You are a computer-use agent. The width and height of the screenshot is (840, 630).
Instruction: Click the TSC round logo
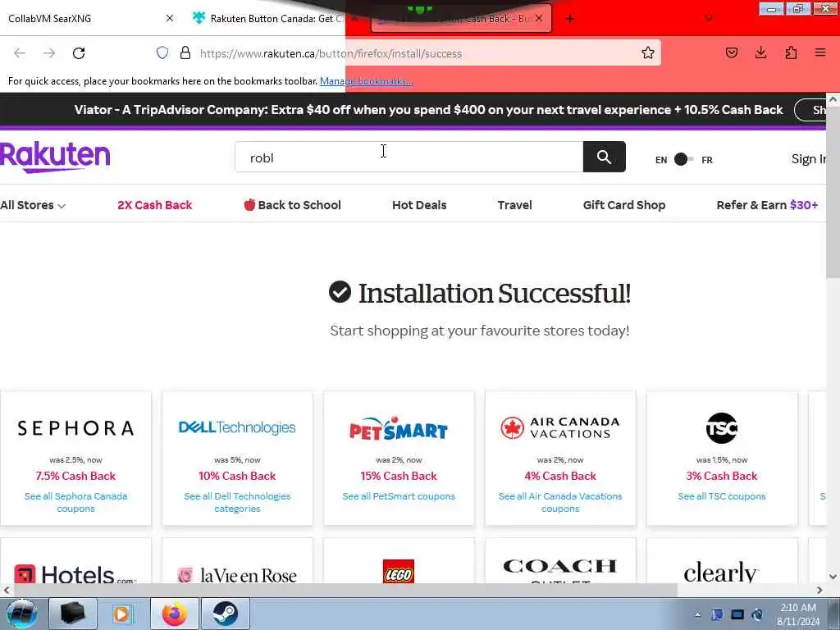(722, 428)
